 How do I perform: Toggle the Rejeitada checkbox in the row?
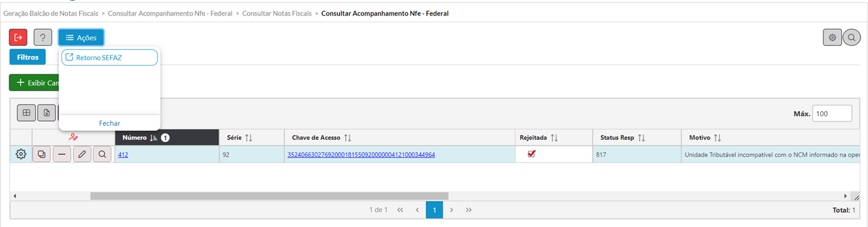(x=532, y=154)
